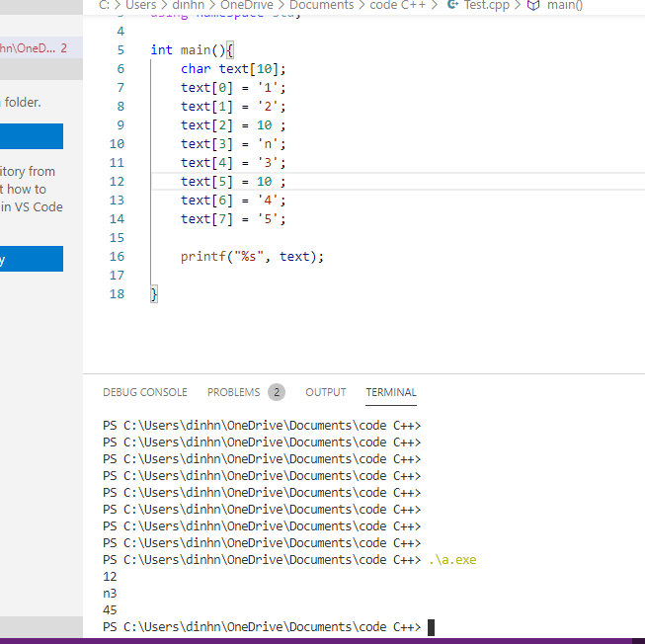Screen dimensions: 645x644
Task: Switch to the Debug Console tab
Action: (144, 392)
